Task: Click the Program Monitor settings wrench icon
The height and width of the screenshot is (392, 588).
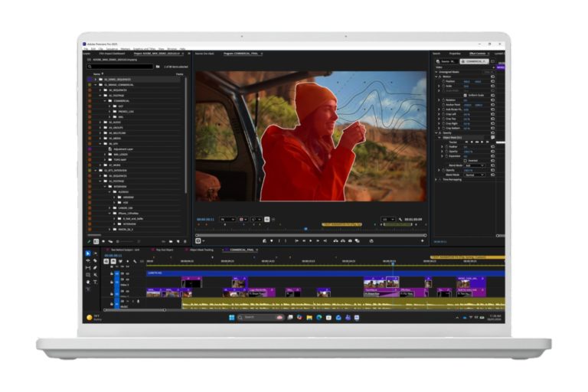Action: point(400,220)
